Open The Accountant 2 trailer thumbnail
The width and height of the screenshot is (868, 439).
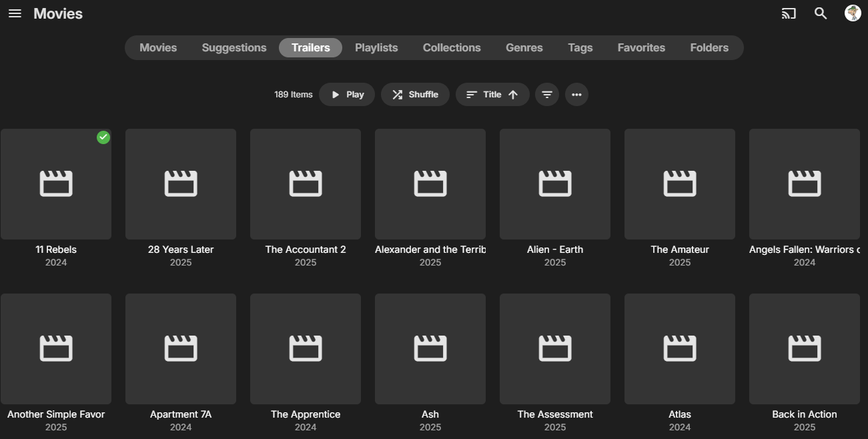[306, 184]
